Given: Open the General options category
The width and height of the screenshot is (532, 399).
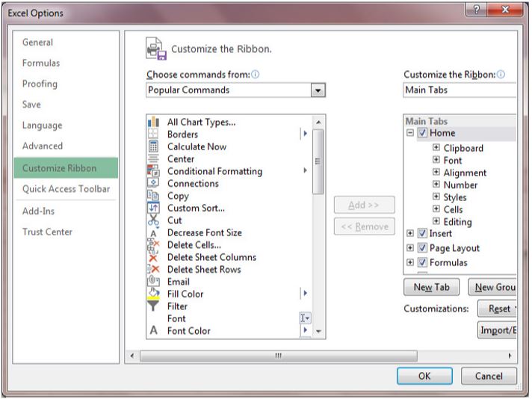Looking at the screenshot, I should (37, 43).
